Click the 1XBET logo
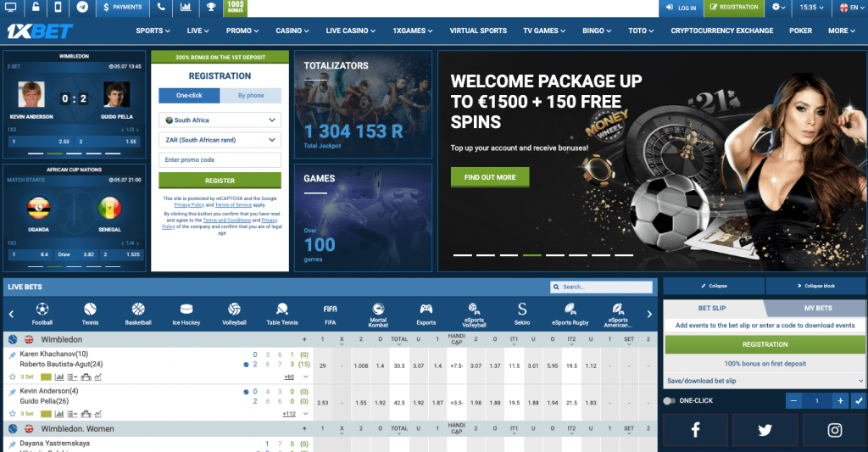868x452 pixels. (40, 31)
